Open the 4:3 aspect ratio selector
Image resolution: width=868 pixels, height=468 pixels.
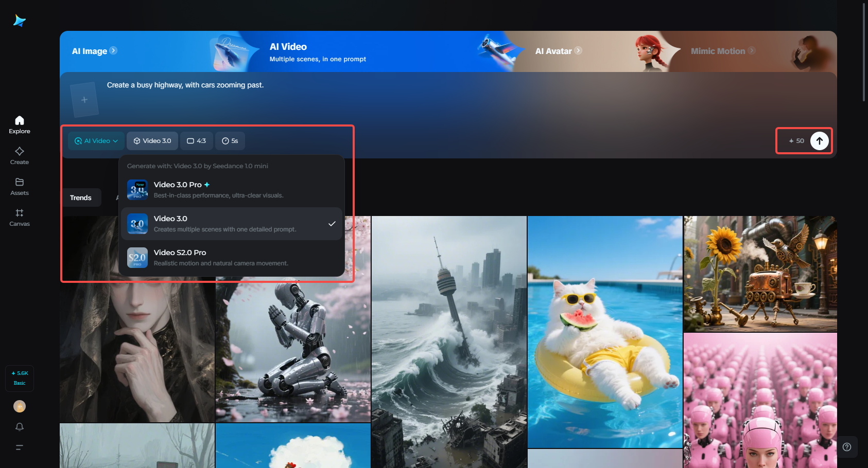(196, 141)
